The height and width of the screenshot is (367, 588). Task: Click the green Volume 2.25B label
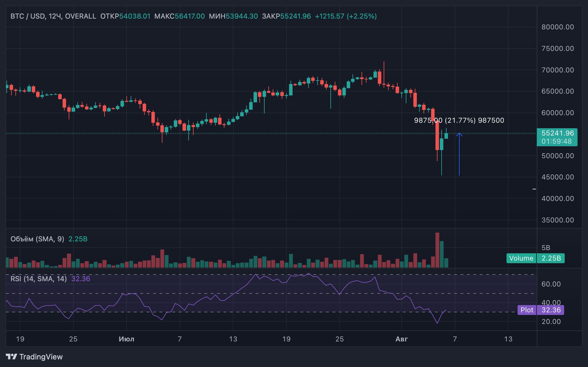click(x=535, y=258)
